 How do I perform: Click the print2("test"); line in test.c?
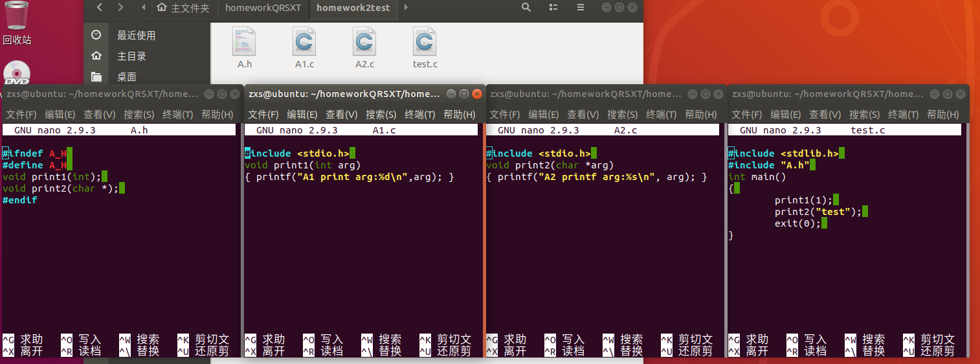pyautogui.click(x=819, y=212)
